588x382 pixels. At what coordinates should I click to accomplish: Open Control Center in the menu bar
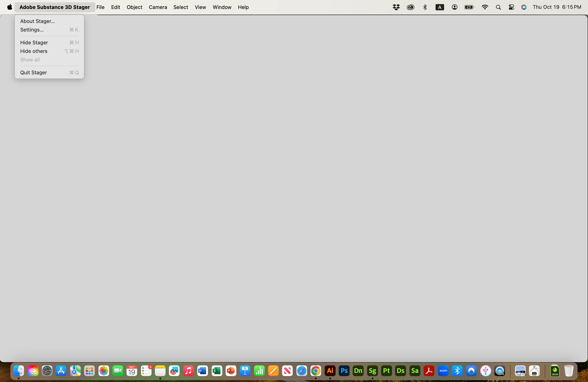[x=511, y=7]
